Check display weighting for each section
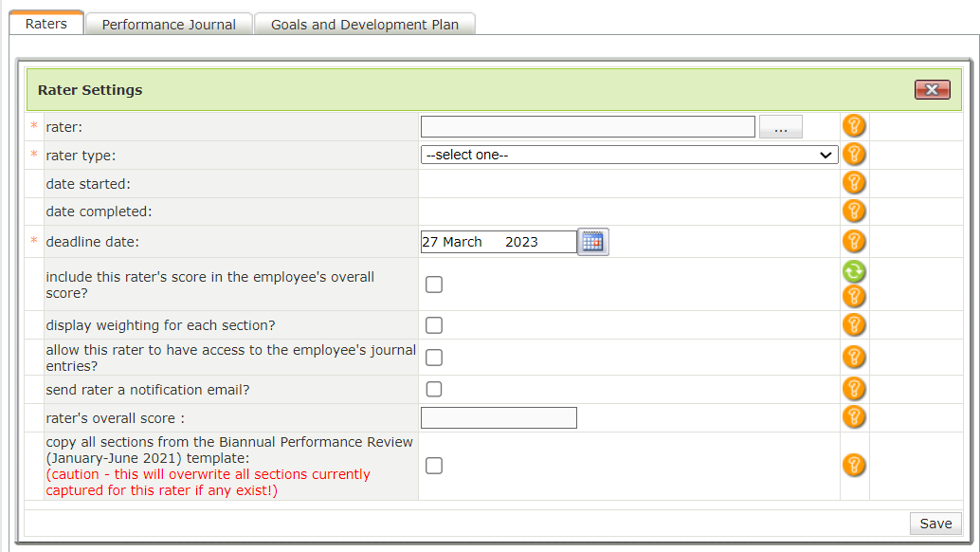Screen dimensions: 980x552 point(434,325)
